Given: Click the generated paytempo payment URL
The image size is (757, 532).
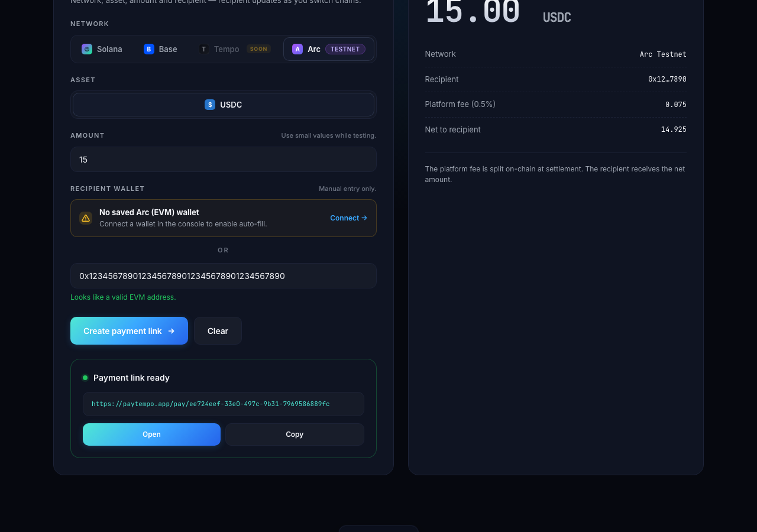Looking at the screenshot, I should point(211,404).
